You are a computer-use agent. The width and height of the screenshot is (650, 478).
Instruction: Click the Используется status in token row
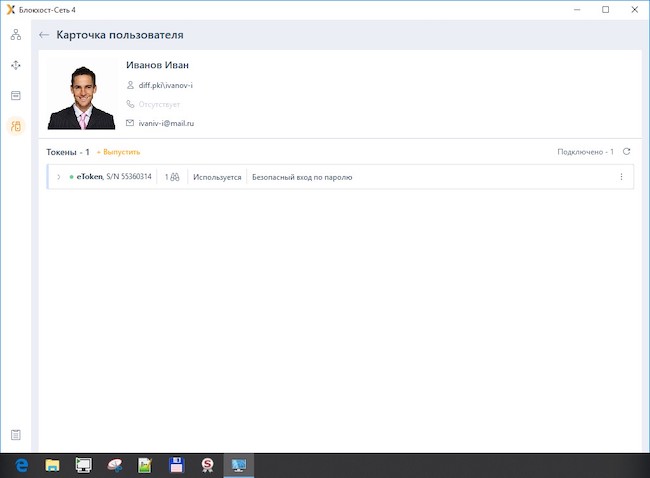pos(217,177)
